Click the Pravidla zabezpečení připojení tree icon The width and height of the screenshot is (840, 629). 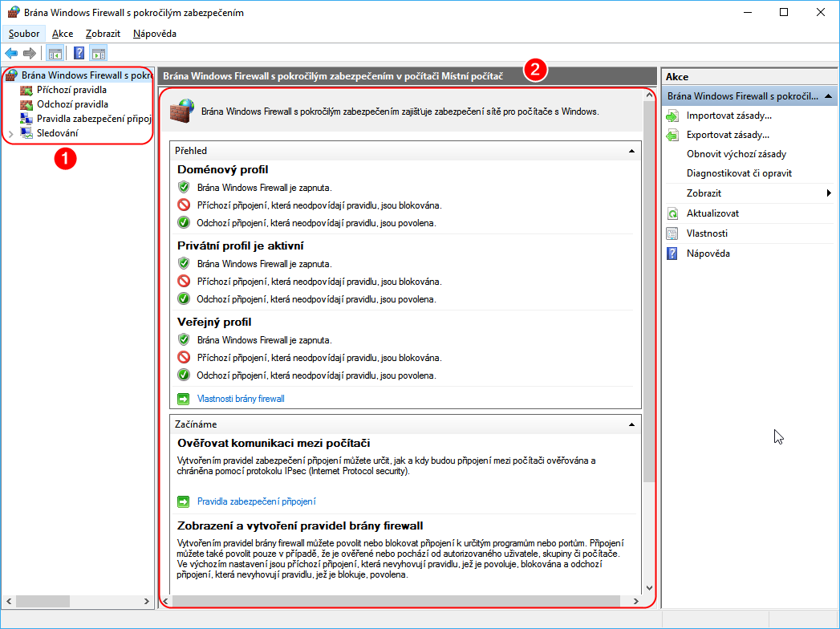coord(26,119)
